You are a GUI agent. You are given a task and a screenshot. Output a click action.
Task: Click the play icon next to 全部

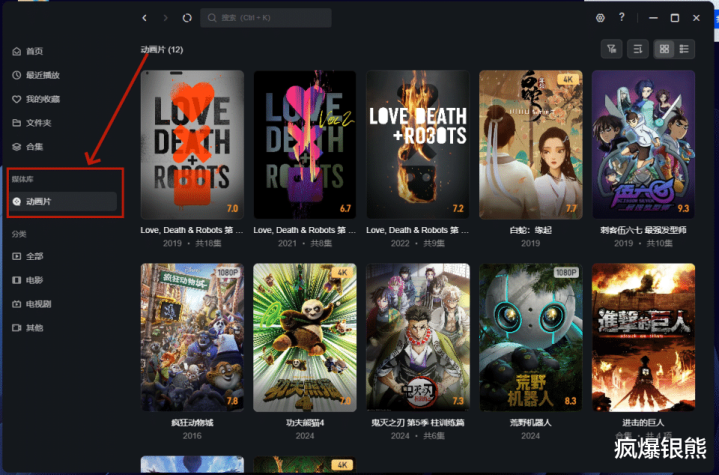coord(17,256)
